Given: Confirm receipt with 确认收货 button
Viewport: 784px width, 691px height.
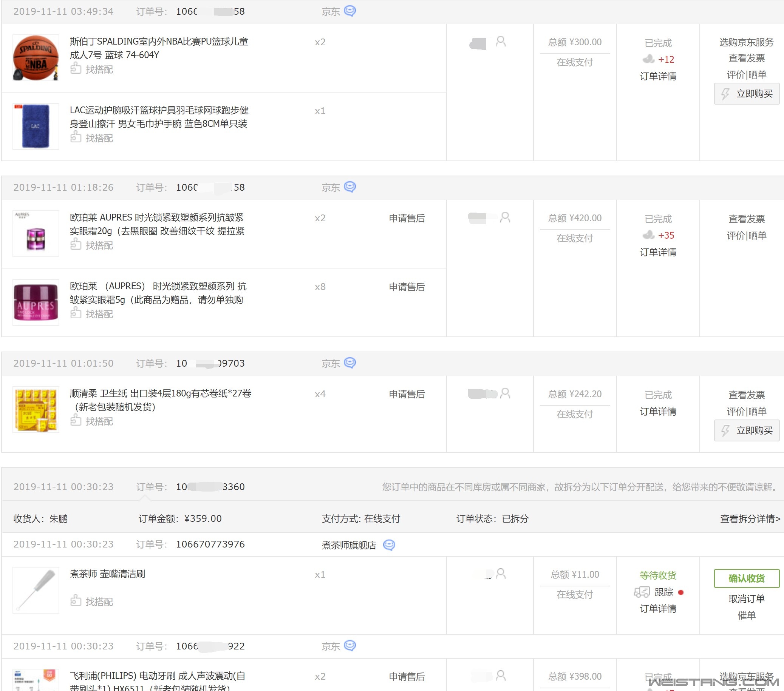Looking at the screenshot, I should point(747,578).
